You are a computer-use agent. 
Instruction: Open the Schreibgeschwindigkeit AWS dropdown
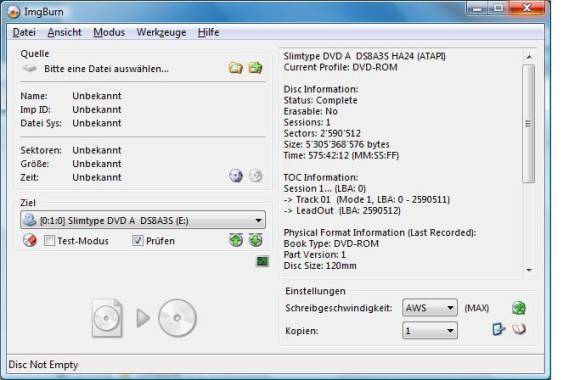(430, 308)
